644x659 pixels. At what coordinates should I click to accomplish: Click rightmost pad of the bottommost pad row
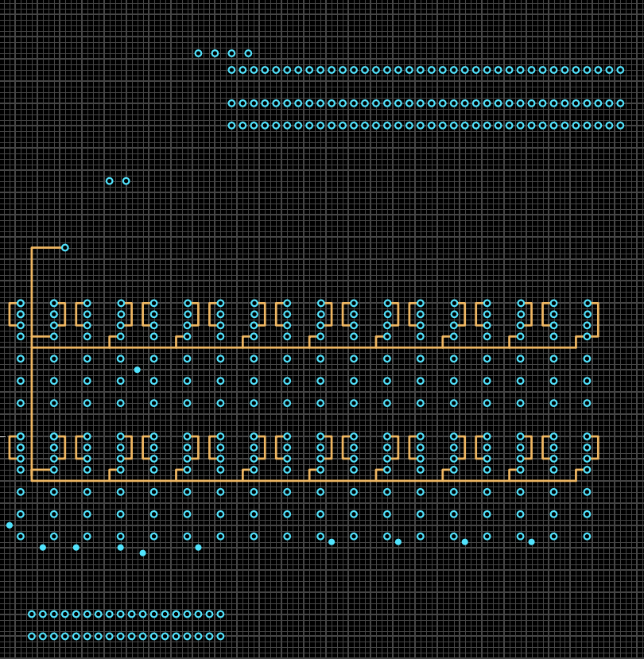(220, 636)
